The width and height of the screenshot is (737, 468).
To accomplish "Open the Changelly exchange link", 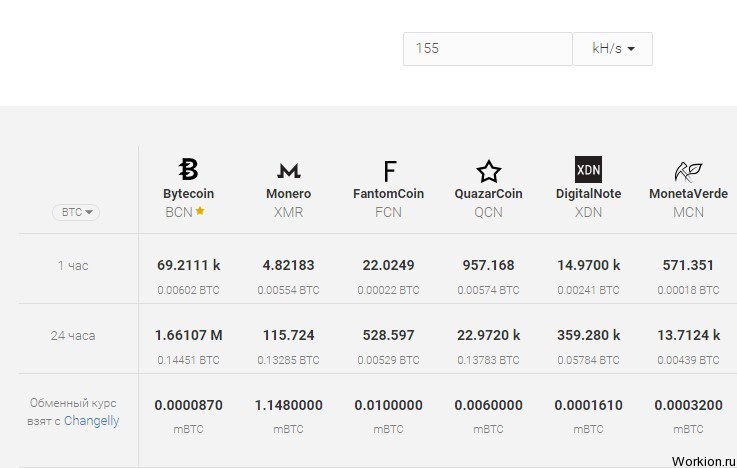I will pos(92,421).
